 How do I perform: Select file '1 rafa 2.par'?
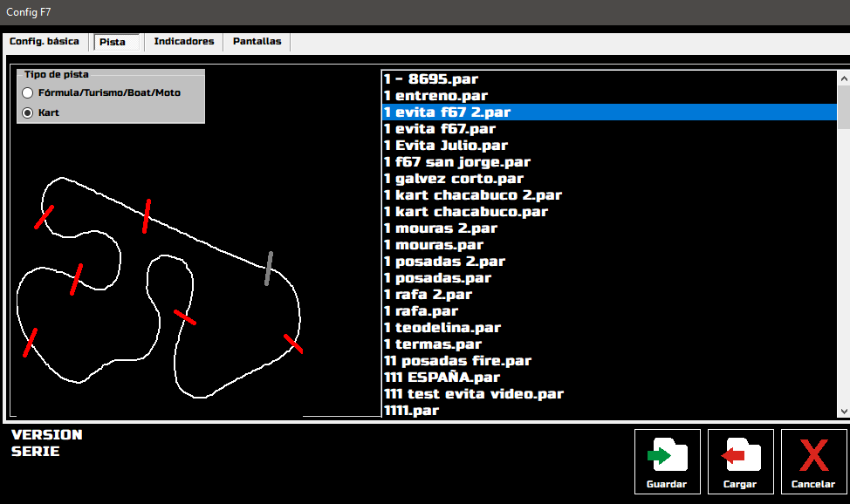[x=610, y=295]
